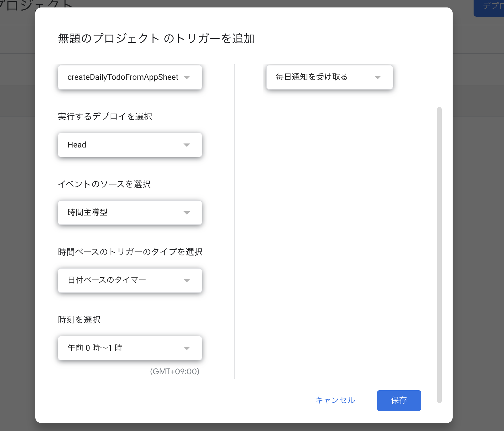Click the dialog title 無題のプロジェクト のトリガーを追加

156,38
